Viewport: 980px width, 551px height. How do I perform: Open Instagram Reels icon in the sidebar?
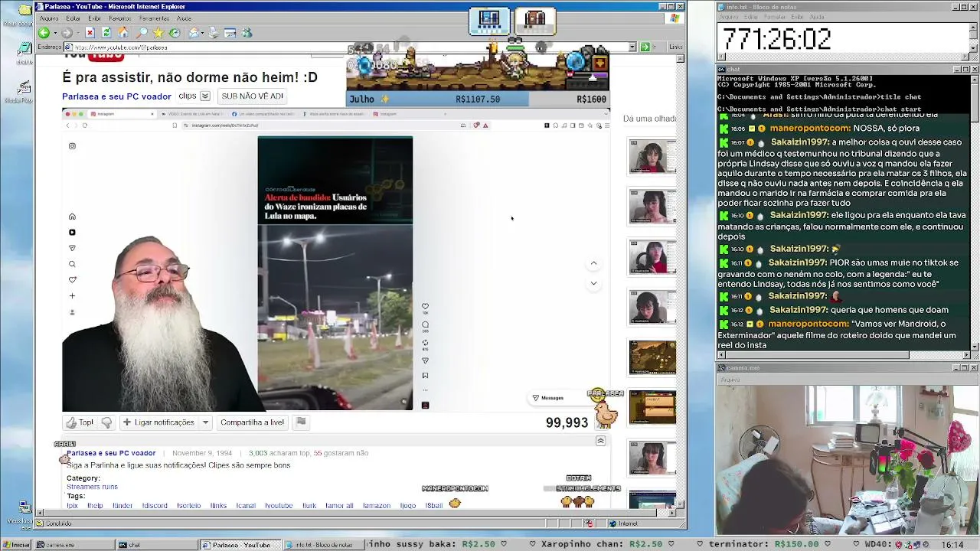[72, 233]
